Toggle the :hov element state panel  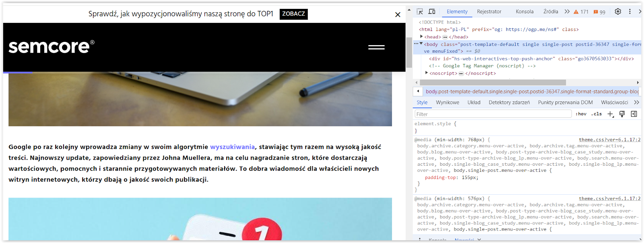coord(581,114)
